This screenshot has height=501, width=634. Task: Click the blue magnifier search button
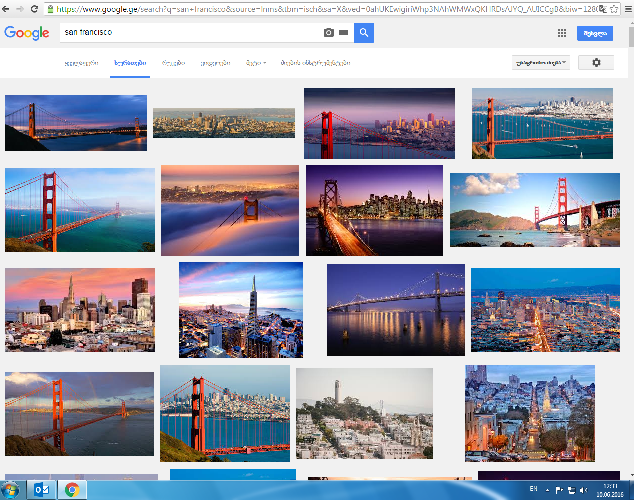pyautogui.click(x=364, y=33)
